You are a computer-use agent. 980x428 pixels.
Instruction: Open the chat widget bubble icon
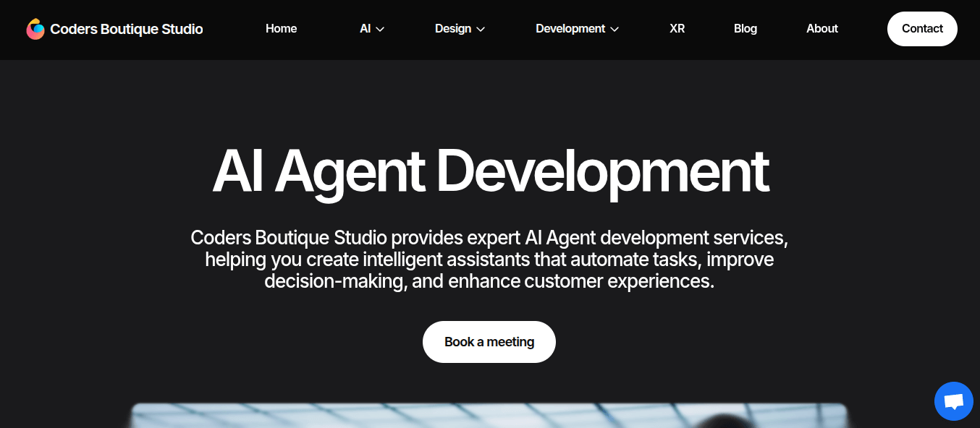tap(954, 401)
